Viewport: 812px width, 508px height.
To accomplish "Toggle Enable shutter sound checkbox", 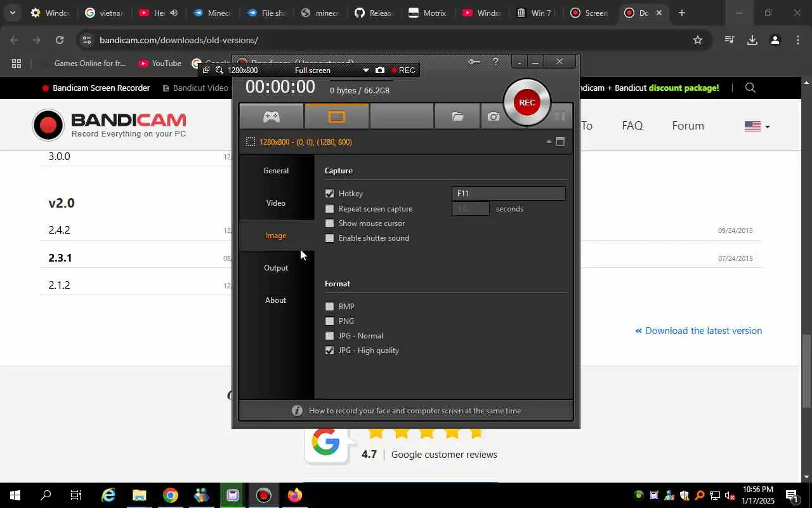I will pyautogui.click(x=329, y=238).
